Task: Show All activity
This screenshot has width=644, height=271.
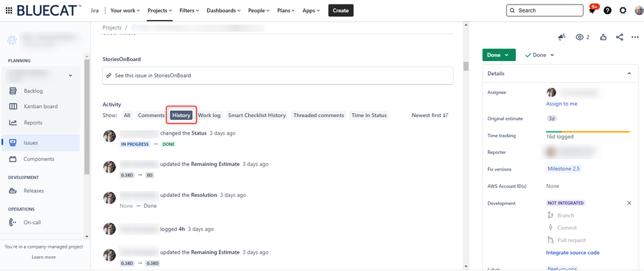Action: (127, 115)
